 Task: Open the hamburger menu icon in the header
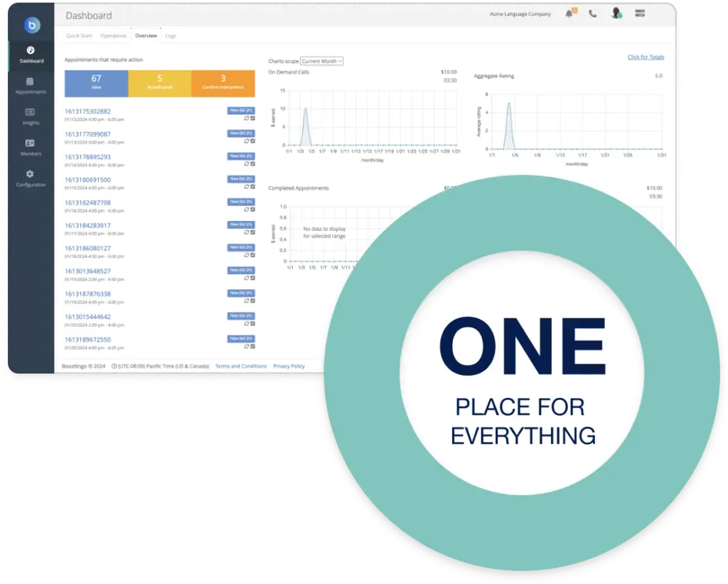(x=640, y=13)
